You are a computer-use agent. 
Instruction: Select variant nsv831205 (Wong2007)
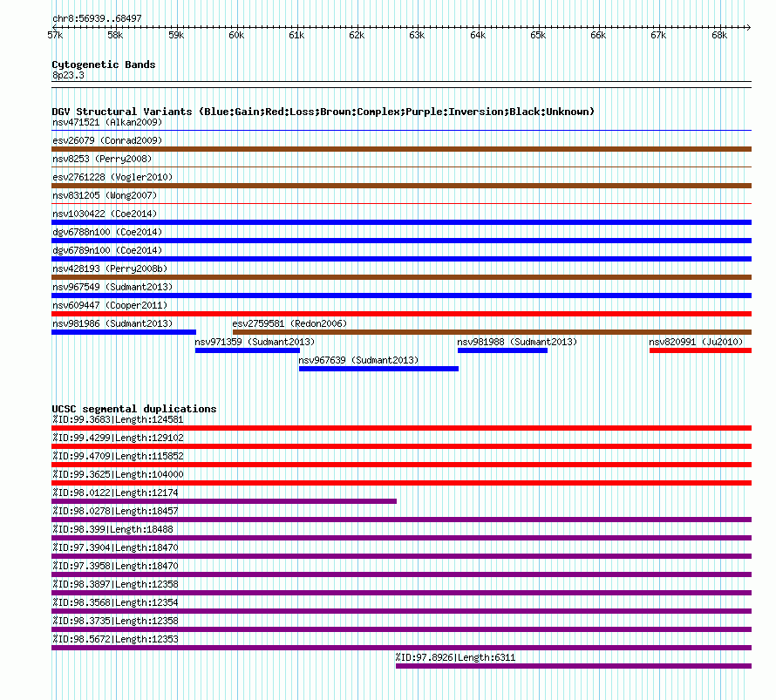[x=105, y=195]
